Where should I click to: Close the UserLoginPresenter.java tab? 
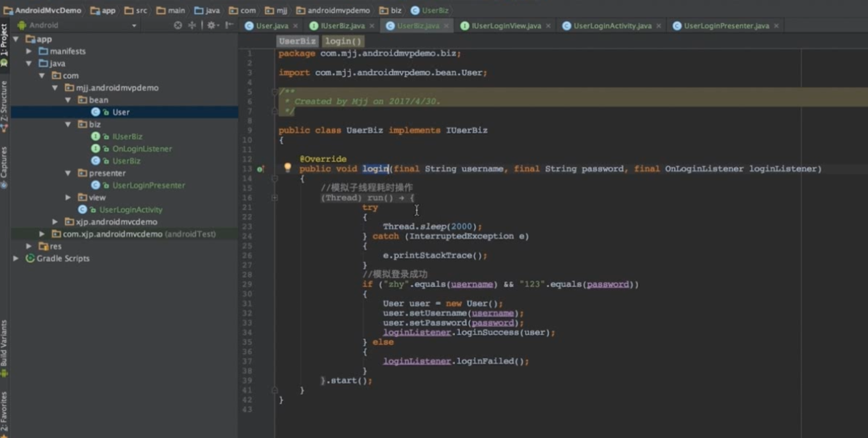tap(776, 26)
